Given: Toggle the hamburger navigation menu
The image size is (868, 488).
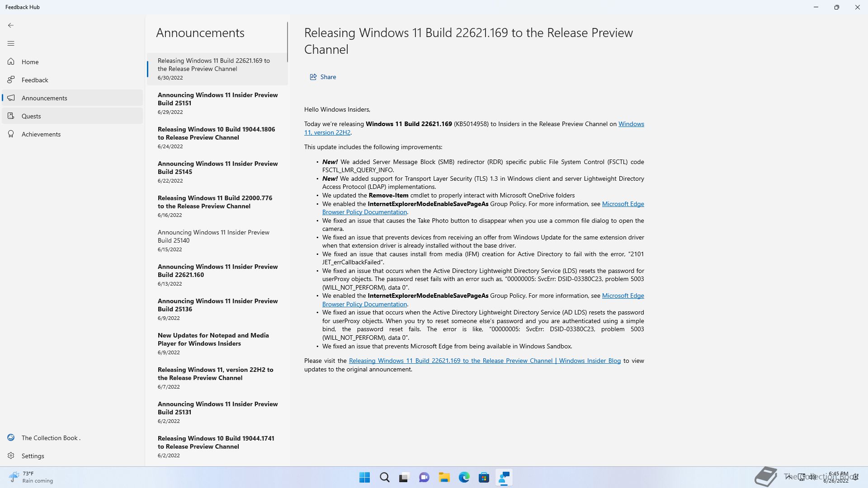Looking at the screenshot, I should coord(11,43).
